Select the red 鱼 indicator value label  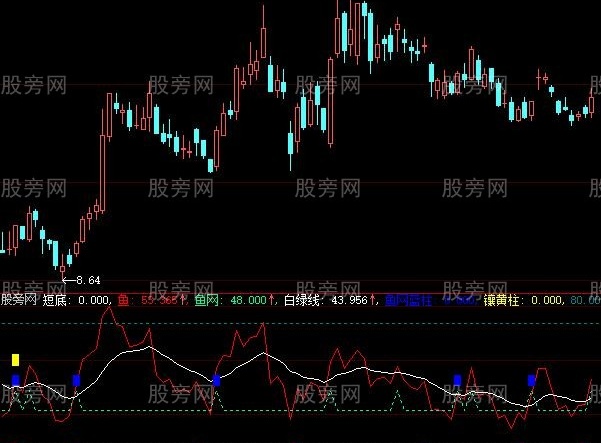pos(153,300)
